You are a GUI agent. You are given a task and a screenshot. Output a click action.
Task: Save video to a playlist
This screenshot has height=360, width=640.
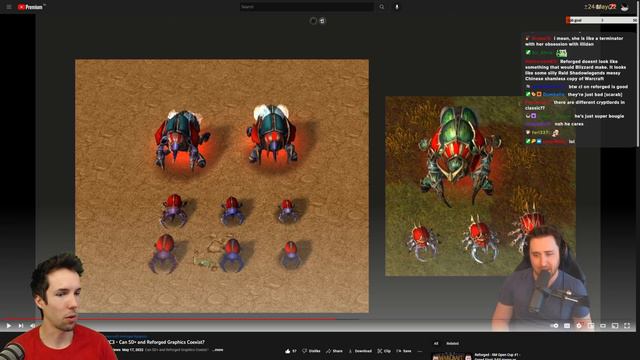[x=404, y=351]
